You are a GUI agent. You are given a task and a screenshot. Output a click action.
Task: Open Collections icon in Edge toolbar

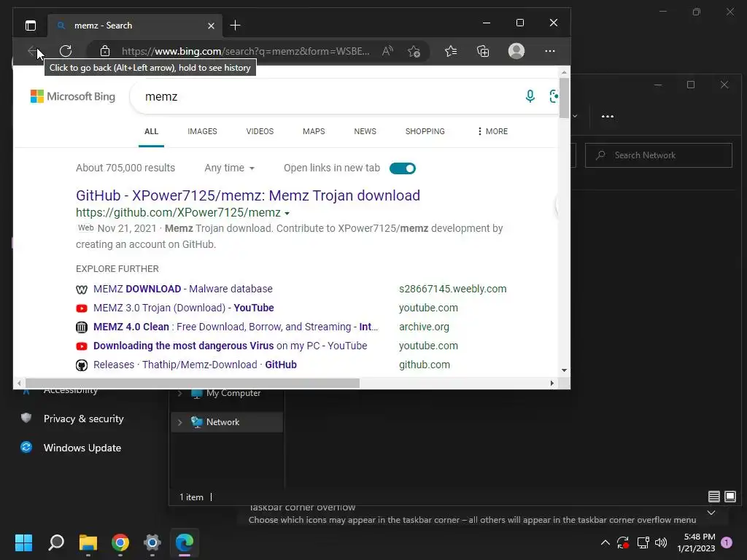483,51
